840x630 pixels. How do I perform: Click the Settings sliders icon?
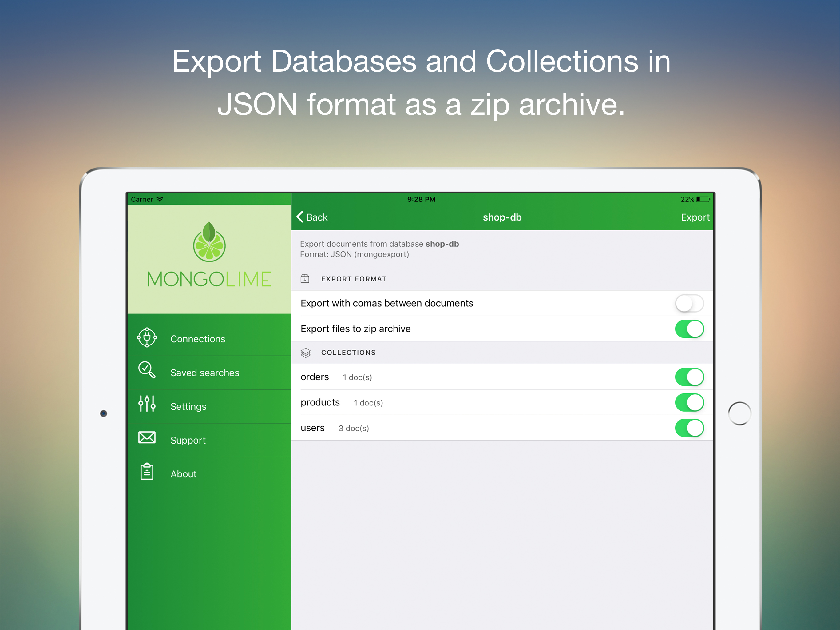pos(147,404)
